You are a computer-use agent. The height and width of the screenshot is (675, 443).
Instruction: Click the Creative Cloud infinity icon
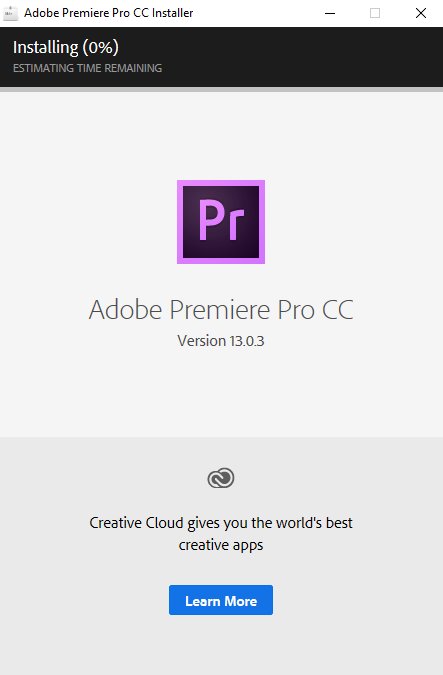tap(221, 478)
